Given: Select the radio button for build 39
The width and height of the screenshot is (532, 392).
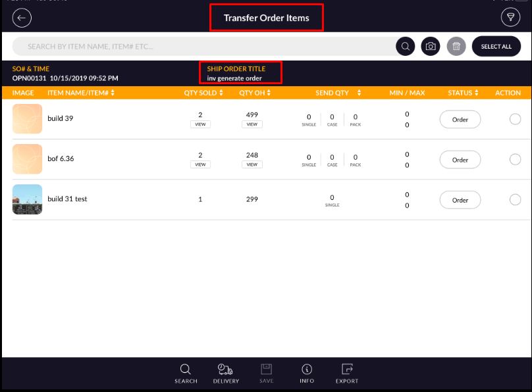Looking at the screenshot, I should pos(515,119).
